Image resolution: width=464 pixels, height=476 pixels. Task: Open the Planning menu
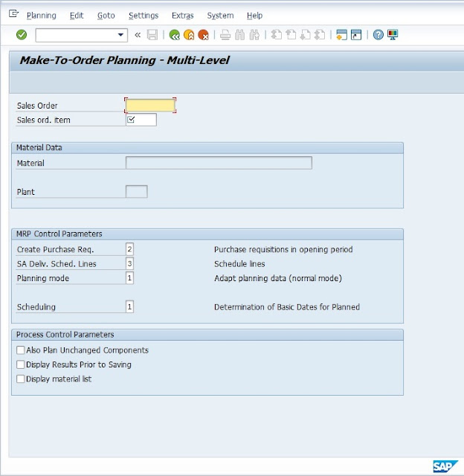click(42, 16)
